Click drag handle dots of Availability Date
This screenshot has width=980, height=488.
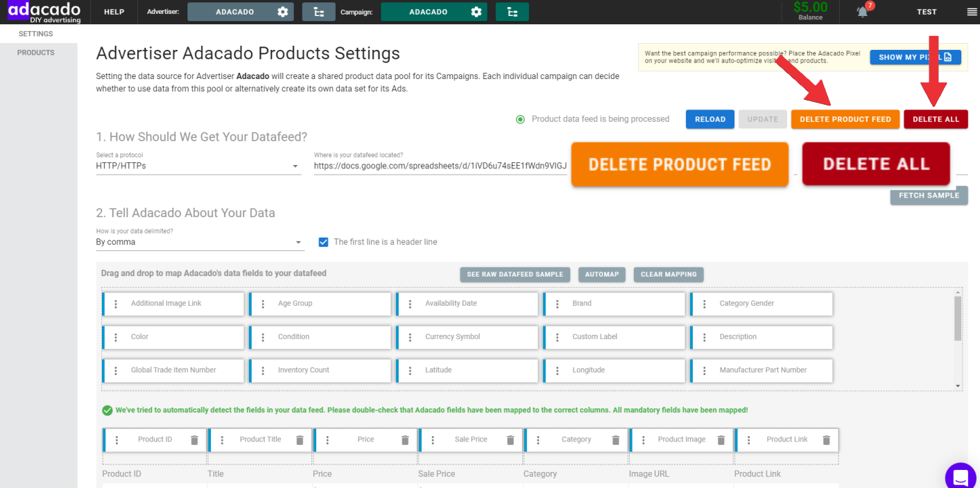pyautogui.click(x=410, y=304)
